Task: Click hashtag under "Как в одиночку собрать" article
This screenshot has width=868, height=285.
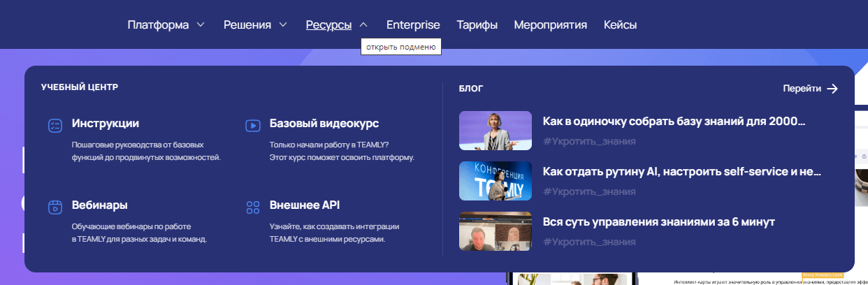Action: [589, 141]
